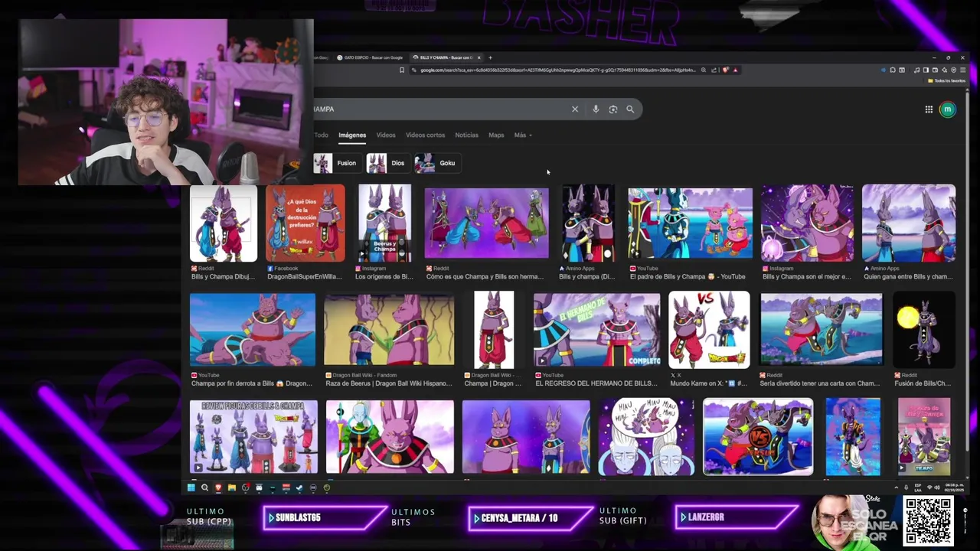Image resolution: width=980 pixels, height=551 pixels.
Task: Open the Bills y Champa Dibuj... Reddit image
Action: pyautogui.click(x=224, y=223)
